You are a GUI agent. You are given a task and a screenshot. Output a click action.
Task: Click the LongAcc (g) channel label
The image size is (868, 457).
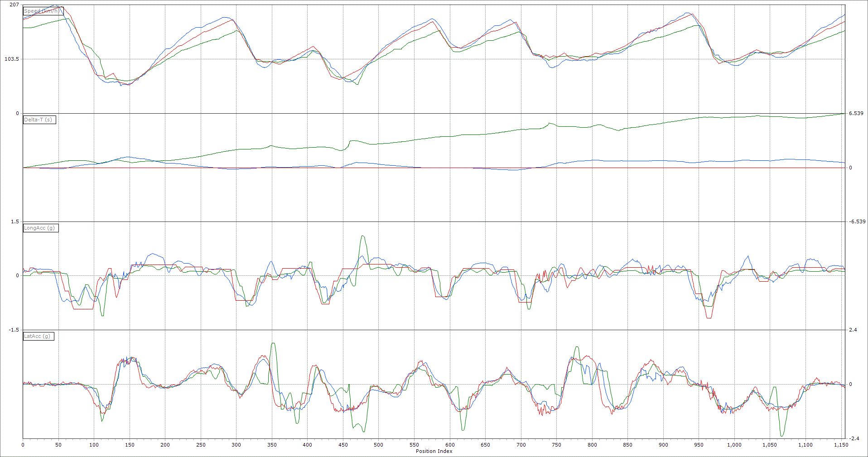pyautogui.click(x=40, y=228)
